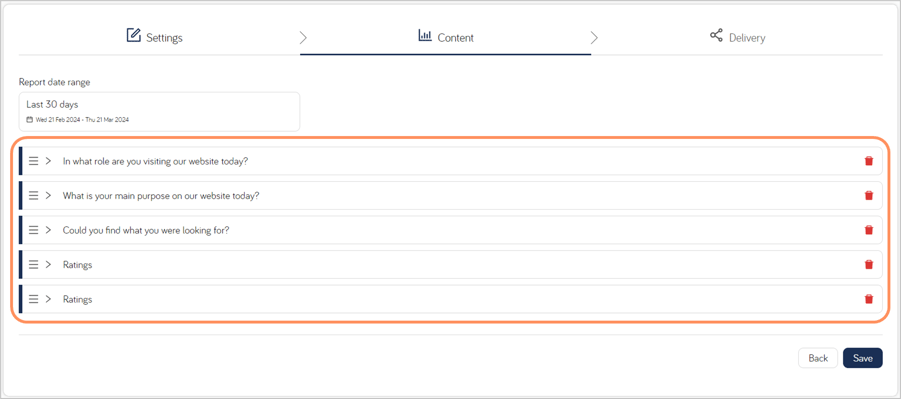Image resolution: width=901 pixels, height=399 pixels.
Task: Go Back to the previous step
Action: [818, 358]
